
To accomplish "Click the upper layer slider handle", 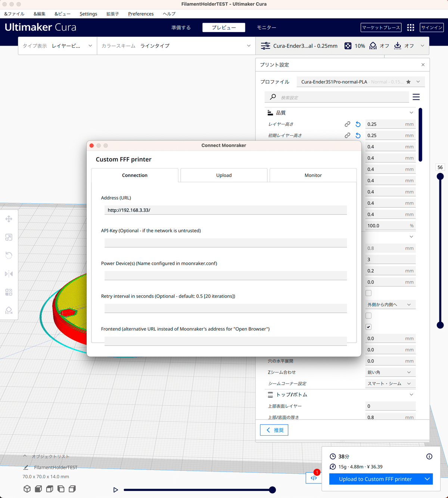I will (x=440, y=176).
